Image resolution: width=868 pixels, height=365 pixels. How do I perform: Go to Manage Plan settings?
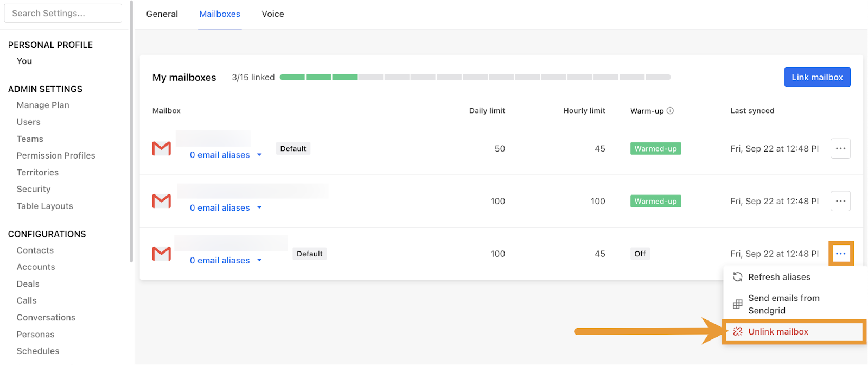(43, 105)
